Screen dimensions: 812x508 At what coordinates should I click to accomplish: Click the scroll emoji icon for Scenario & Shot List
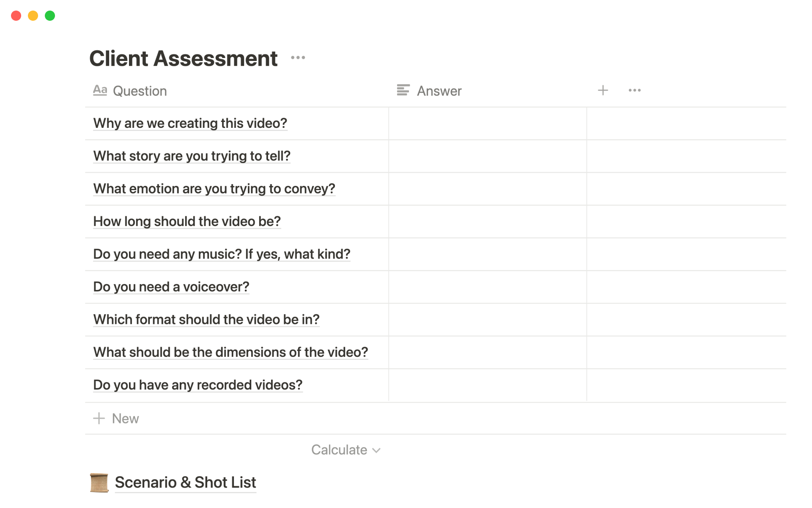click(99, 483)
